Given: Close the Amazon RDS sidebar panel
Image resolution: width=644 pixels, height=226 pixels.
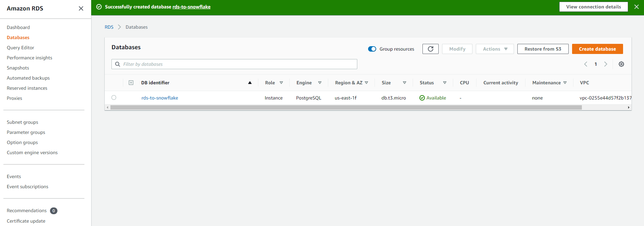Looking at the screenshot, I should (x=81, y=8).
